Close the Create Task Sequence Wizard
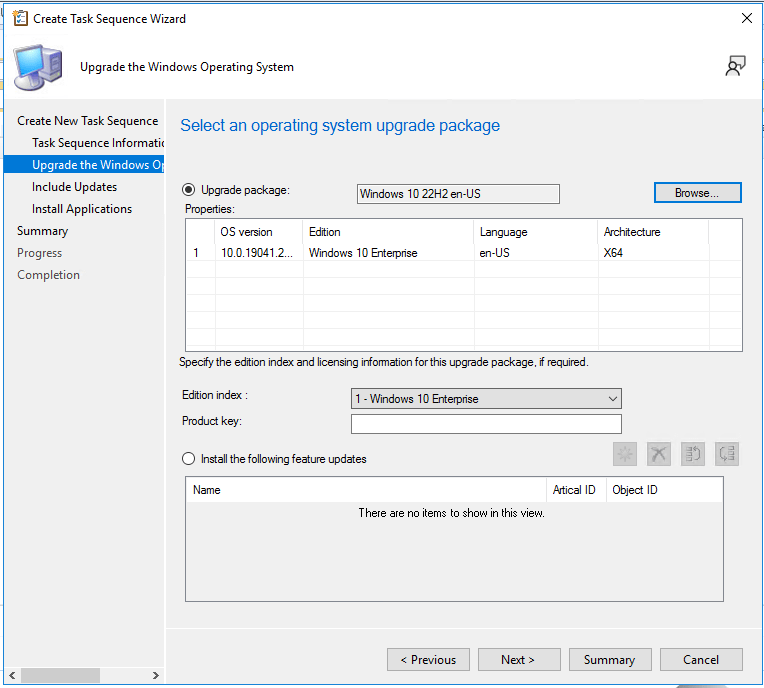764x688 pixels. 746,19
